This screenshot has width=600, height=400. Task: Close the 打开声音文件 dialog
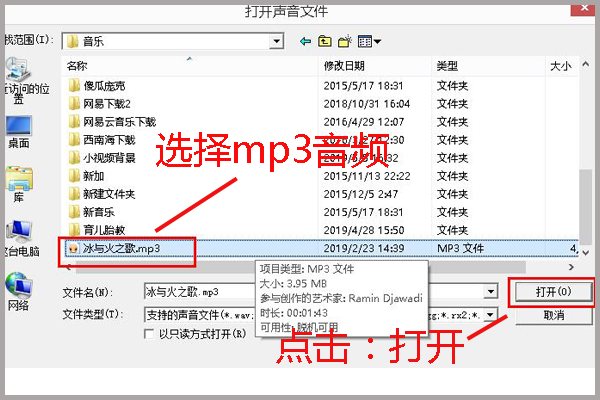[x=585, y=8]
